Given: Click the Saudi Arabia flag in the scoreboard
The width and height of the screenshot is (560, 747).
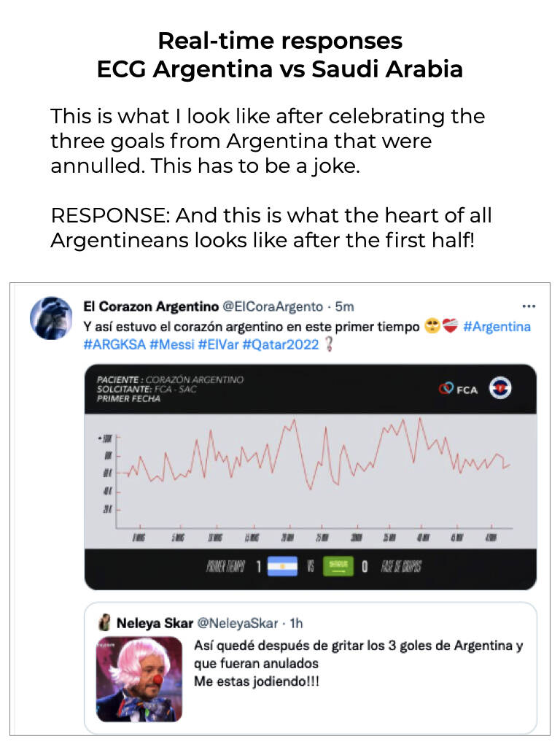Looking at the screenshot, I should tap(339, 566).
